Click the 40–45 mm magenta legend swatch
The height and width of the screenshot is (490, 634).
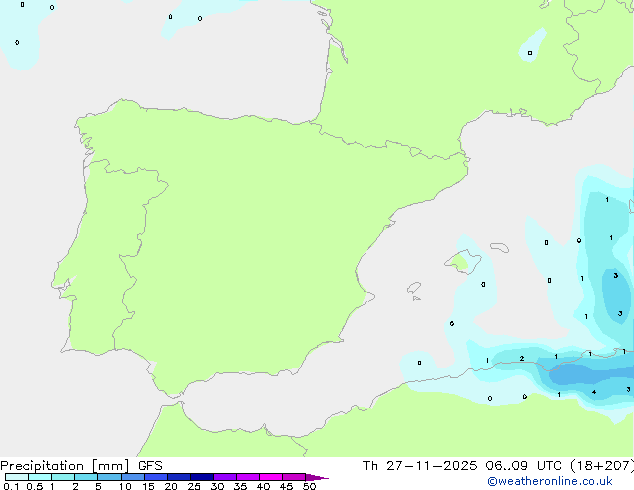coord(271,477)
